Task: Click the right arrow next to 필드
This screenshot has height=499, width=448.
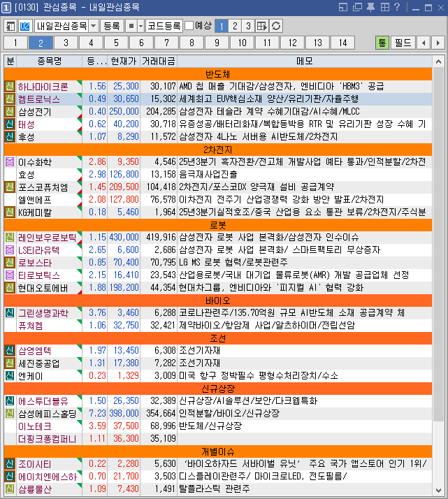Action: tap(438, 43)
